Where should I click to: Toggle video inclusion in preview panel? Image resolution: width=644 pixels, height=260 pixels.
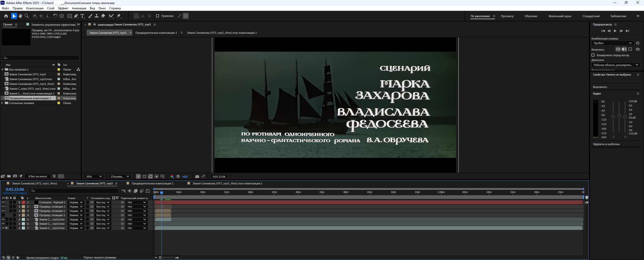(618, 49)
